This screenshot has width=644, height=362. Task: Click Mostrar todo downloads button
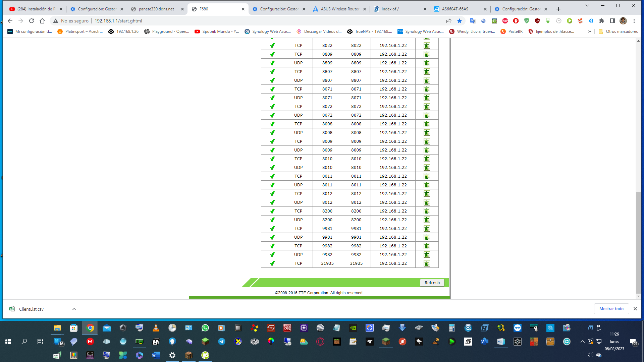[x=611, y=309]
